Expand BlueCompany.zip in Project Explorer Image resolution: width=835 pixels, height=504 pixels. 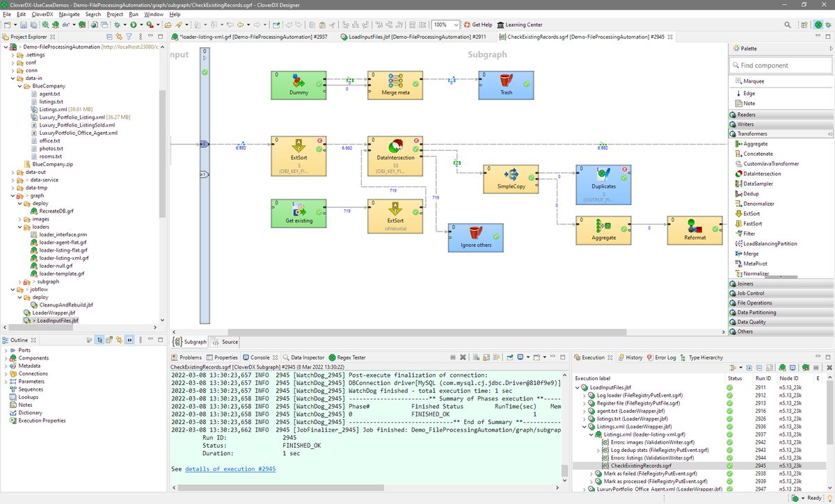(51, 165)
